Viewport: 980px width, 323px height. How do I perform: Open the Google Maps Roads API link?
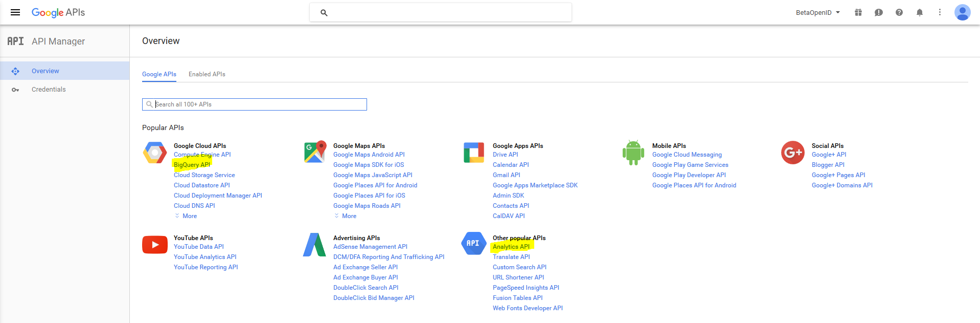pyautogui.click(x=367, y=206)
